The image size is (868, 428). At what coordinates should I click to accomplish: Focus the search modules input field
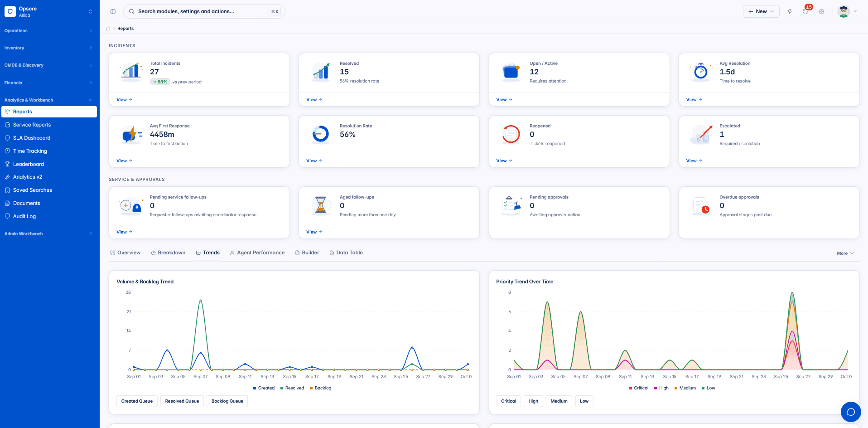coord(204,11)
